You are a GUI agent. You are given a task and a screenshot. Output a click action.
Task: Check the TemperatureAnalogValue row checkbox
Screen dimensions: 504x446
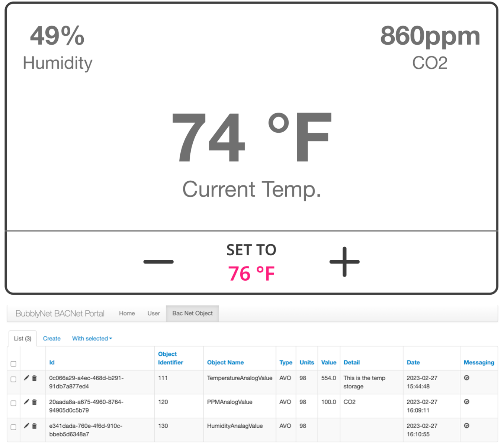tap(13, 379)
